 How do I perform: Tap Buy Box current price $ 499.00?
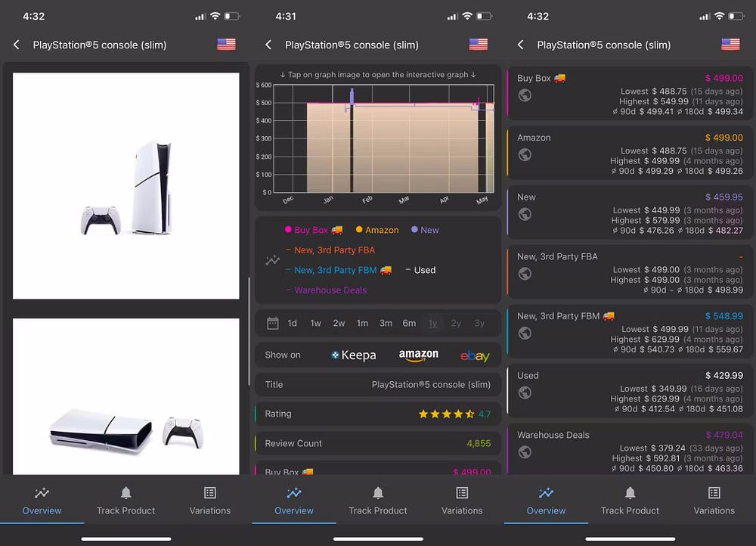click(x=723, y=78)
